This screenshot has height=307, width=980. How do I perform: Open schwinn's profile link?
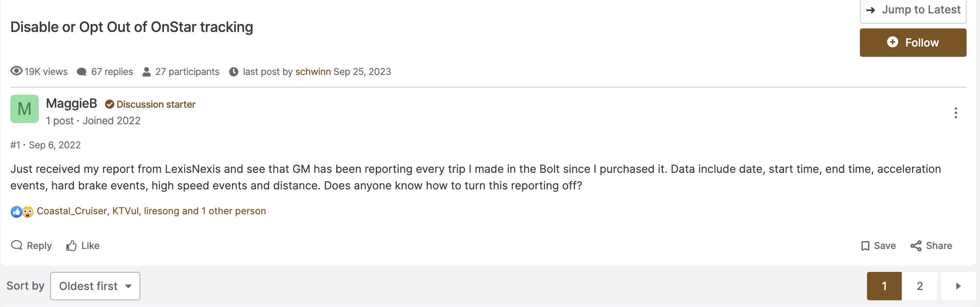pos(313,71)
